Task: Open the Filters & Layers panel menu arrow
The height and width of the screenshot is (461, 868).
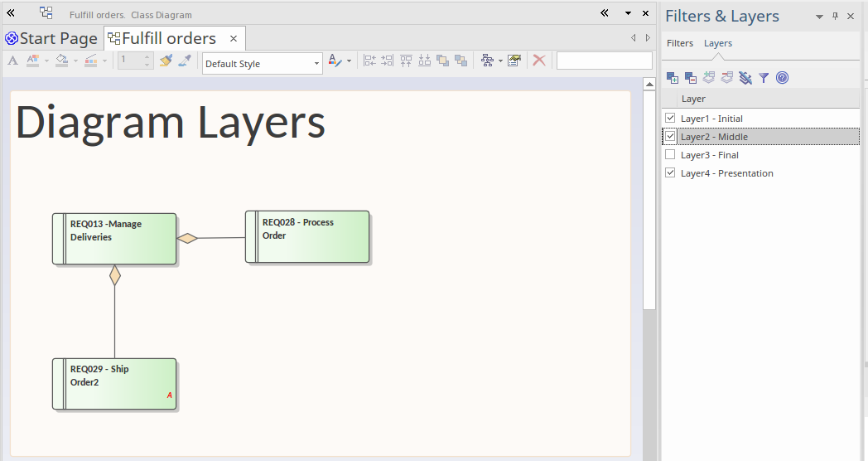Action: 819,17
